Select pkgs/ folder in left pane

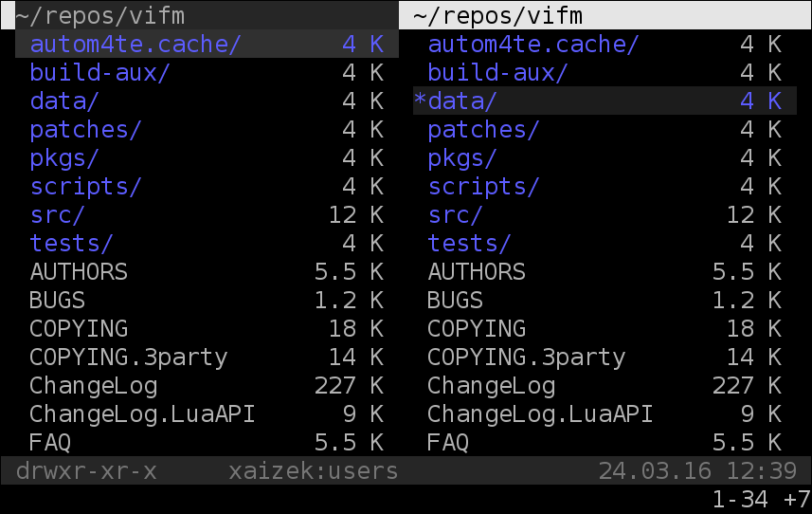(208, 157)
